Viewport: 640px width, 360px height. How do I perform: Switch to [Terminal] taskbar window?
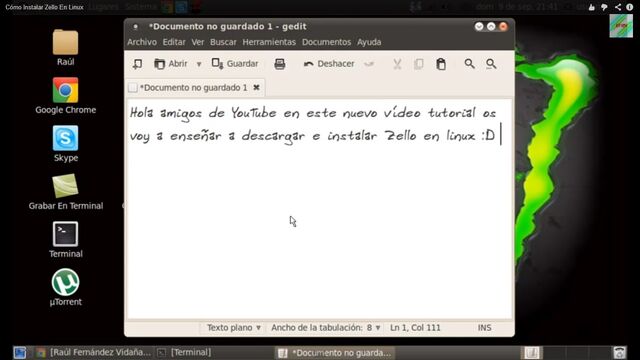[184, 352]
